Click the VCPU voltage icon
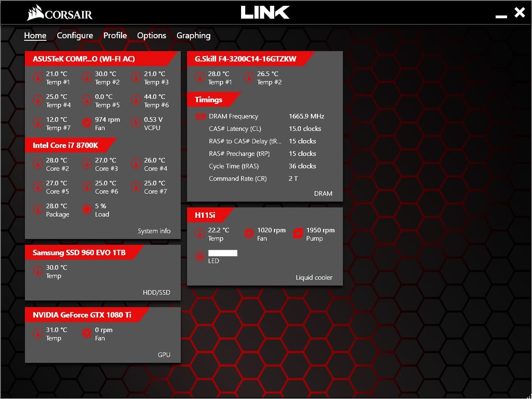The height and width of the screenshot is (399, 532). [x=136, y=123]
